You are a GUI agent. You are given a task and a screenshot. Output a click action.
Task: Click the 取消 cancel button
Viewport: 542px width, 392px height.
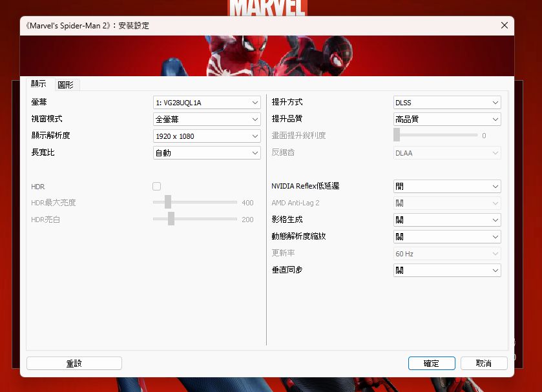[484, 364]
